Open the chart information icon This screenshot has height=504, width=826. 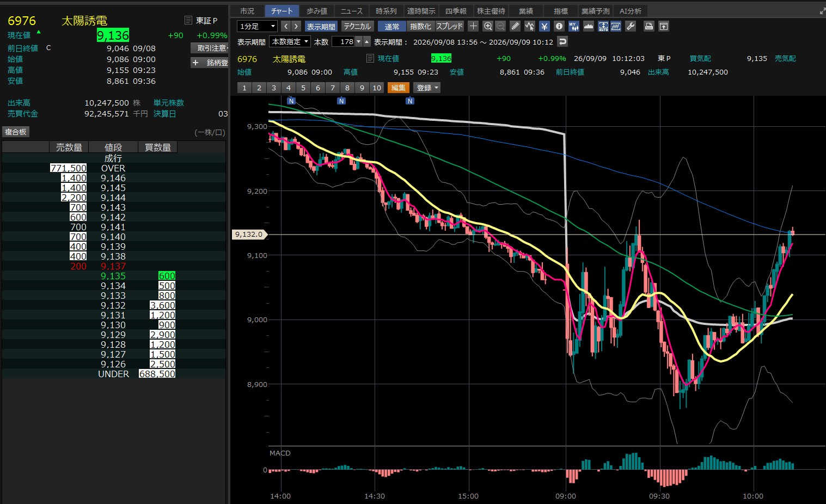coord(559,26)
